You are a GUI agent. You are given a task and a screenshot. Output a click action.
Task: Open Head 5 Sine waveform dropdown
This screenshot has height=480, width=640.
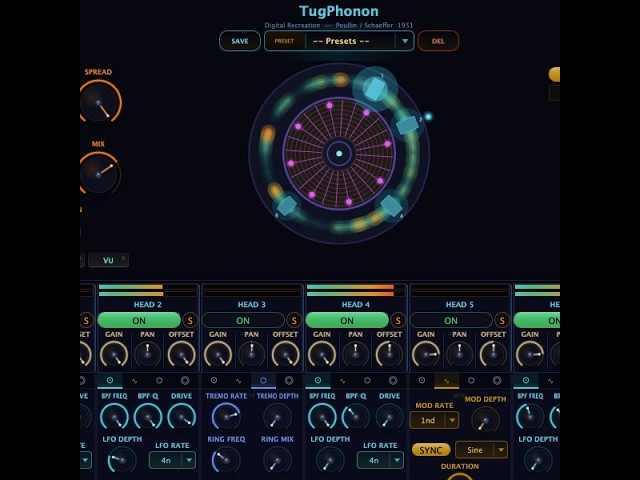pos(481,450)
